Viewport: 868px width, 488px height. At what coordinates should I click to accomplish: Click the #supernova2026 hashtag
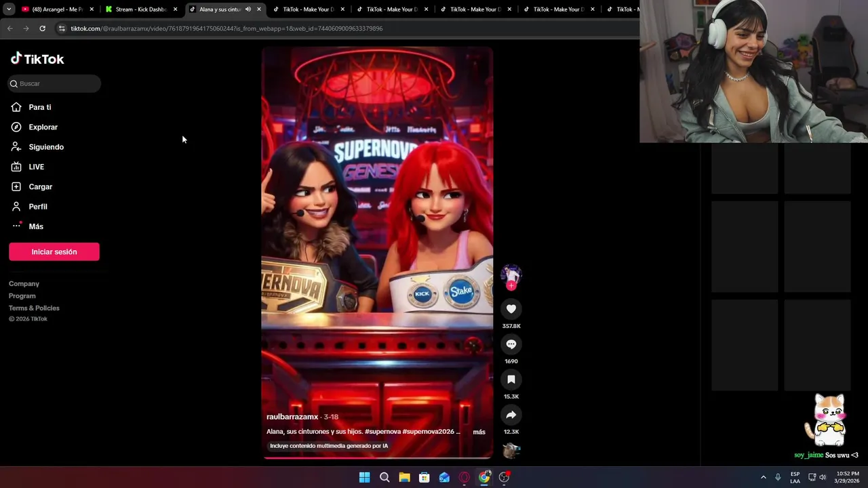pos(428,432)
